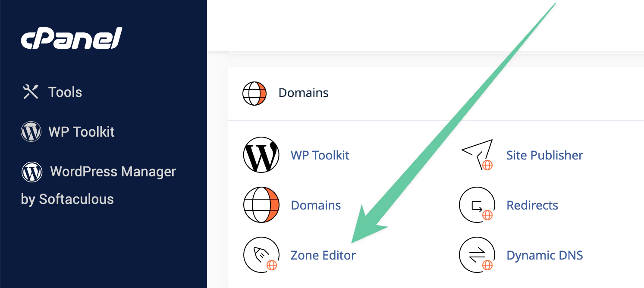Viewport: 644px width, 288px height.
Task: Open the Domains link in the main panel
Action: [316, 205]
